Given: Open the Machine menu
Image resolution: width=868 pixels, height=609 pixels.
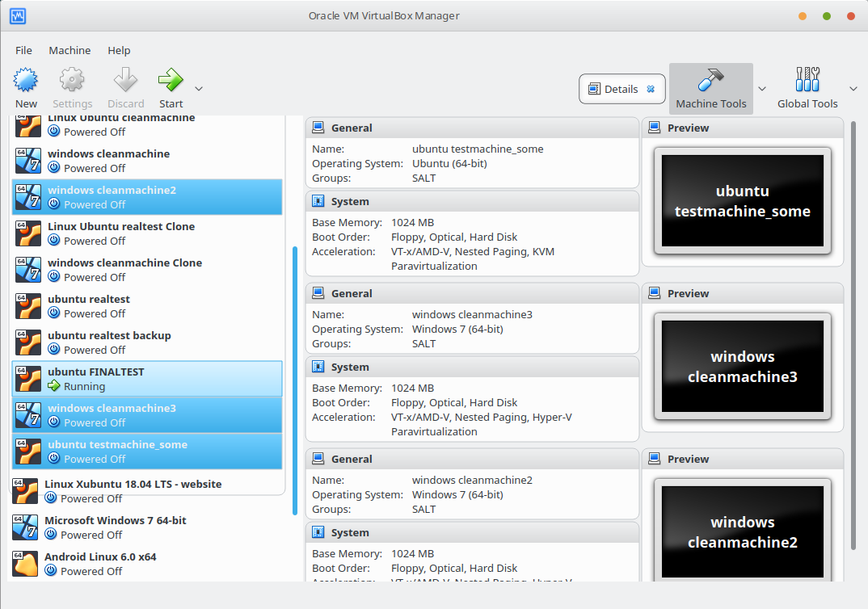Looking at the screenshot, I should pyautogui.click(x=70, y=50).
